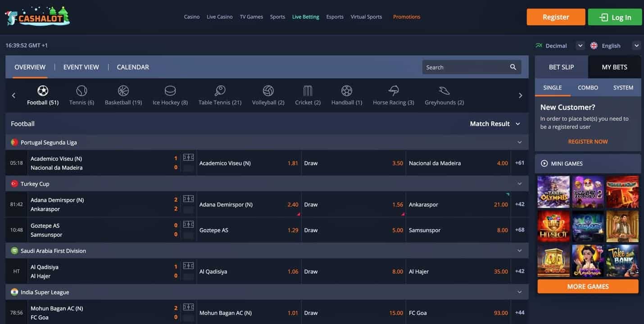Open the TV Games page
Image resolution: width=644 pixels, height=324 pixels.
coord(251,17)
